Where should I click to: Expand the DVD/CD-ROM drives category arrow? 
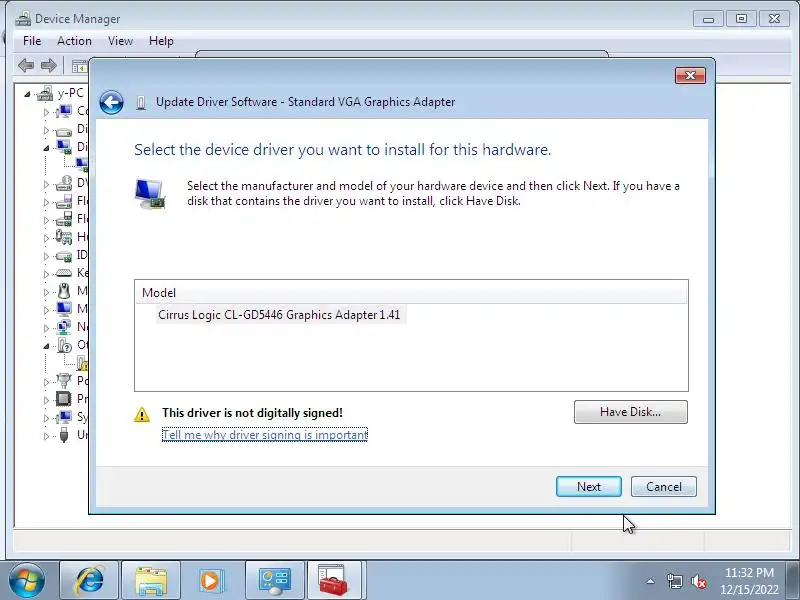click(x=46, y=184)
